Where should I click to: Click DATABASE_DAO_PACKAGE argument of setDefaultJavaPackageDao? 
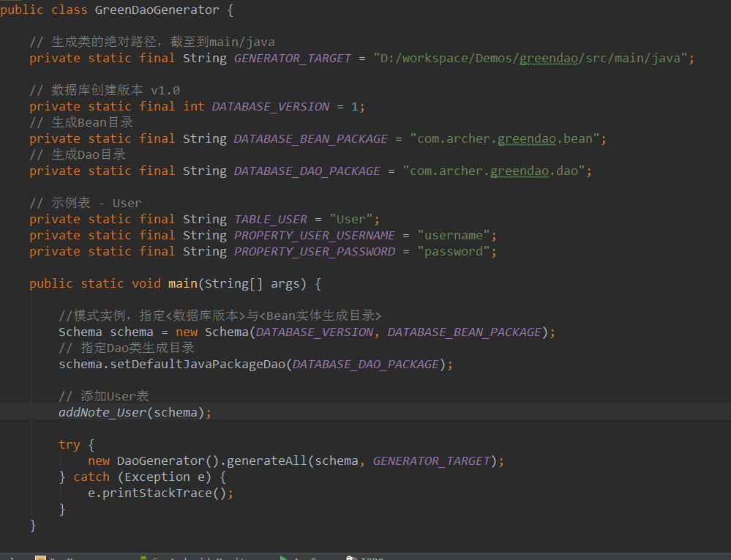pyautogui.click(x=366, y=365)
